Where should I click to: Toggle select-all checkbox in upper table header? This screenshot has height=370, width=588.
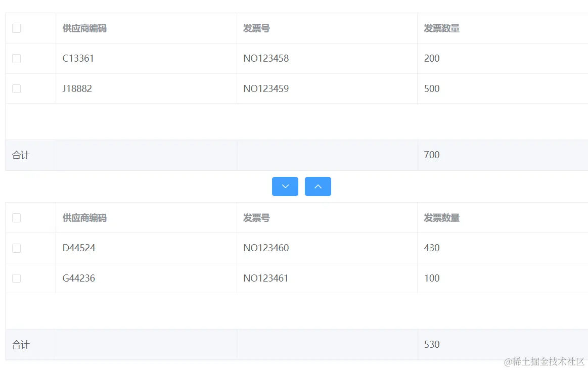[17, 28]
